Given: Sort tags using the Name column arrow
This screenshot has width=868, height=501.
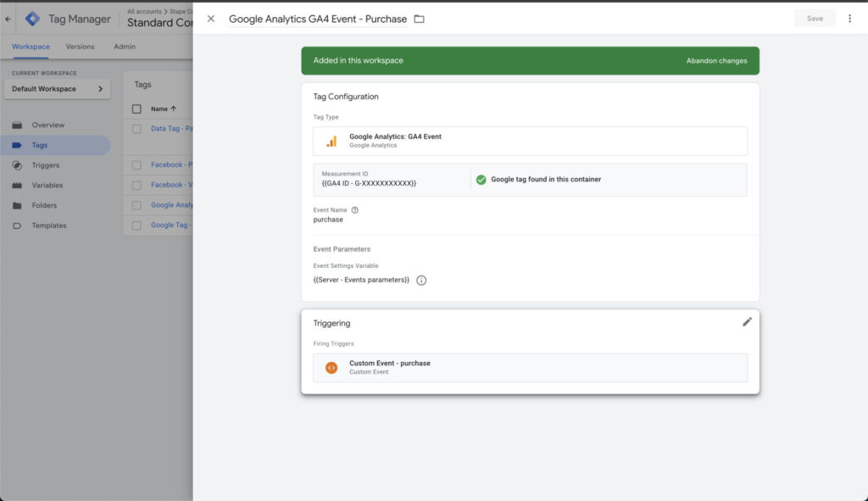Looking at the screenshot, I should pyautogui.click(x=173, y=109).
